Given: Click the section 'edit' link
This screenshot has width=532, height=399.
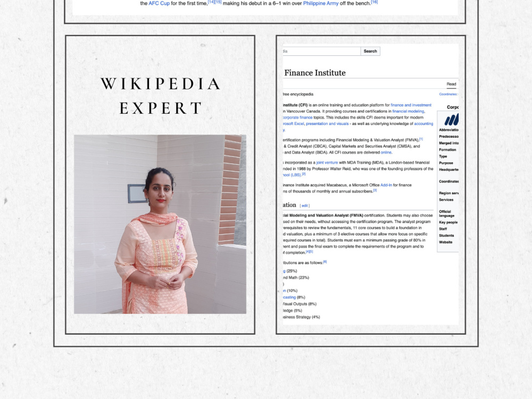Looking at the screenshot, I should [x=305, y=205].
